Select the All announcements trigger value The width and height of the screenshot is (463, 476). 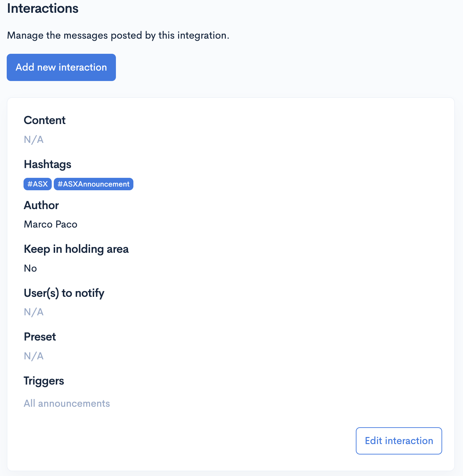pos(67,403)
